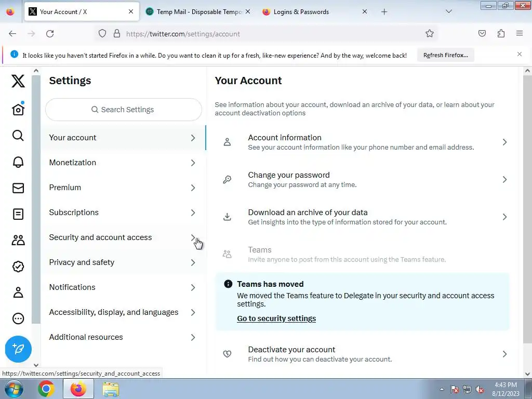Click the Account information chevron arrow

pyautogui.click(x=504, y=142)
